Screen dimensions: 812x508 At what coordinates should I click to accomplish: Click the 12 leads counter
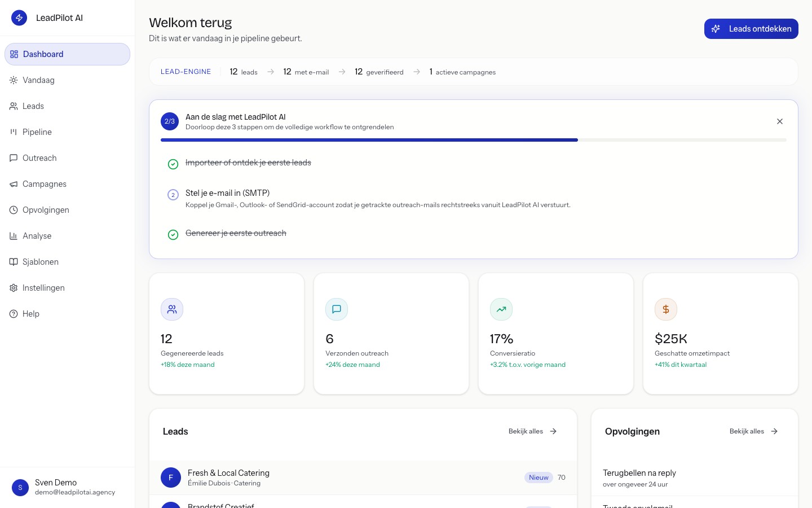point(244,72)
